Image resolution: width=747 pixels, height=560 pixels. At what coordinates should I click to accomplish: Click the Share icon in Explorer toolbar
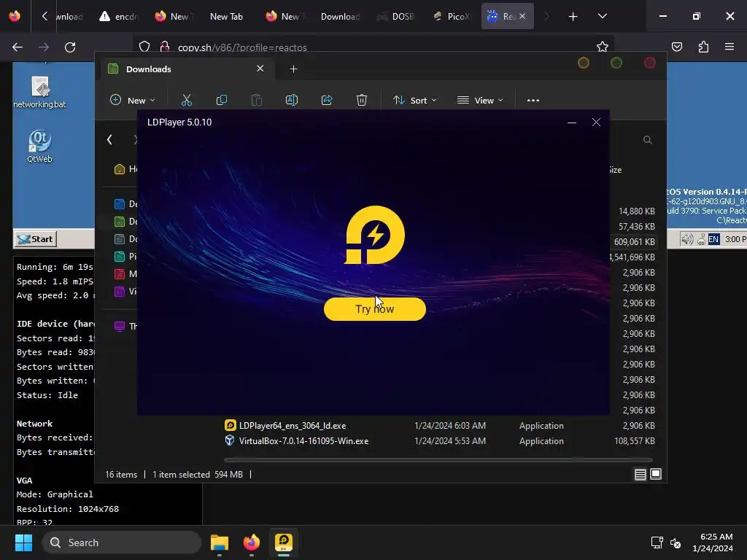tap(327, 100)
